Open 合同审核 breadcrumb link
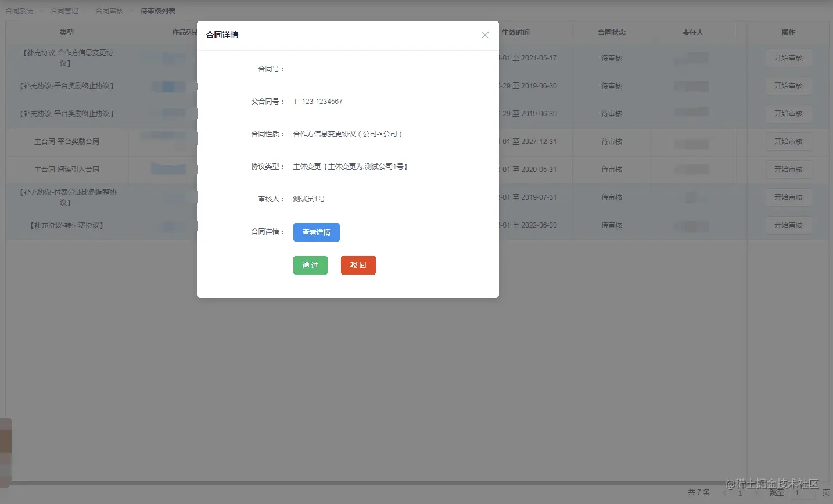Viewport: 833px width, 504px height. (109, 11)
